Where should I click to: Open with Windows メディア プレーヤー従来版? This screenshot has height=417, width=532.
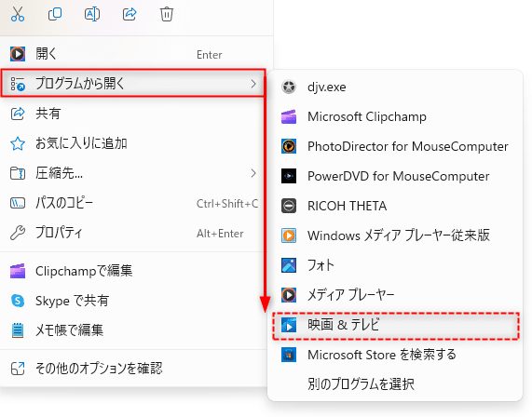point(395,235)
